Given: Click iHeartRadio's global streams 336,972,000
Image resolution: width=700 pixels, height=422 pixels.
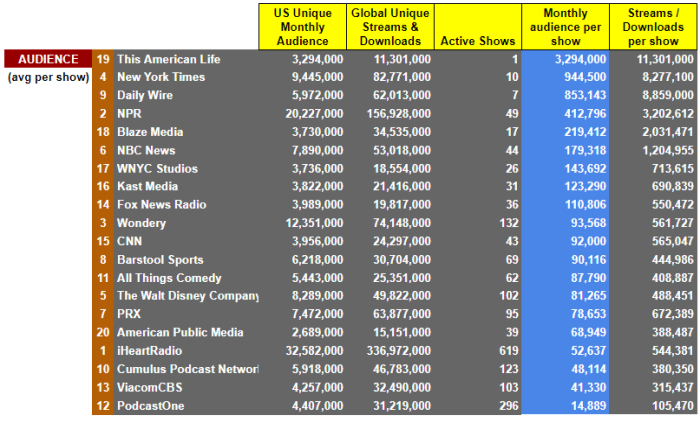Looking at the screenshot, I should click(399, 351).
